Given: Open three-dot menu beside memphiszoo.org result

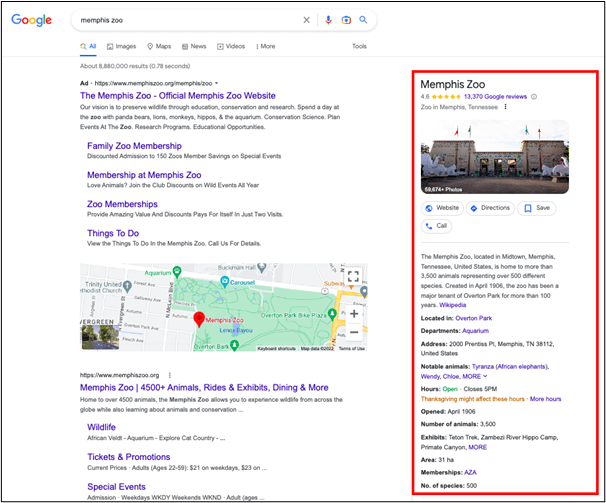Looking at the screenshot, I should coord(170,375).
